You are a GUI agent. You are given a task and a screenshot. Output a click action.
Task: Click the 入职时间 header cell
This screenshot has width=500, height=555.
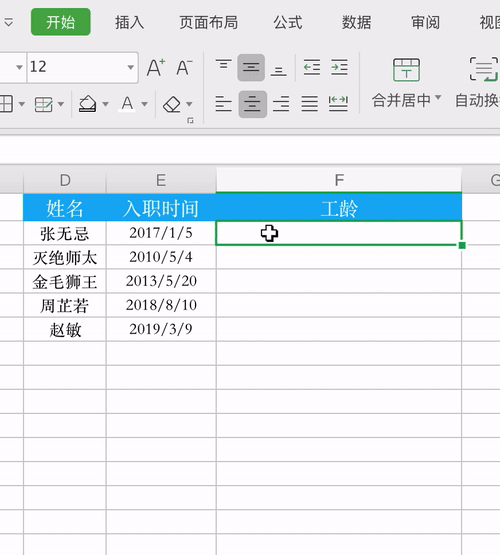click(x=161, y=208)
